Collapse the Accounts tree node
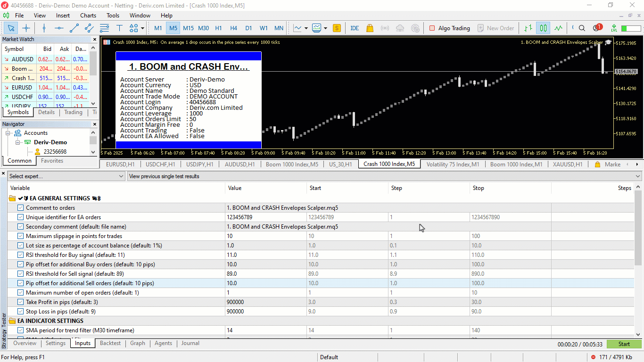This screenshot has height=362, width=644. click(x=8, y=133)
